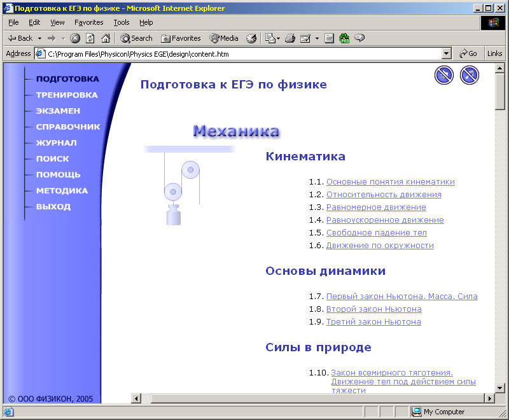Screen dimensions: 509x420
Task: Print the page with the printer icon
Action: (290, 38)
